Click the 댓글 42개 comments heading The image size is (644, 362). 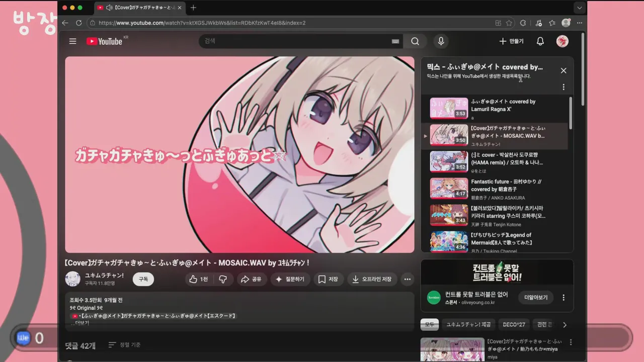[80, 345]
